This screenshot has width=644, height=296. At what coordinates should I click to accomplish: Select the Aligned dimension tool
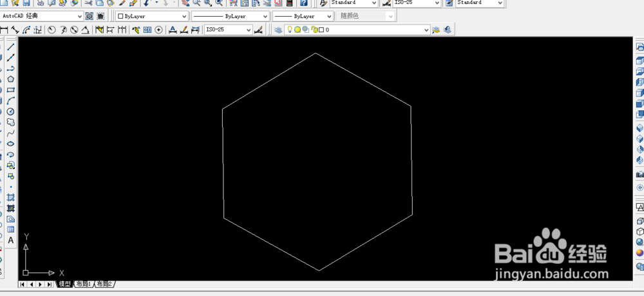click(x=15, y=30)
